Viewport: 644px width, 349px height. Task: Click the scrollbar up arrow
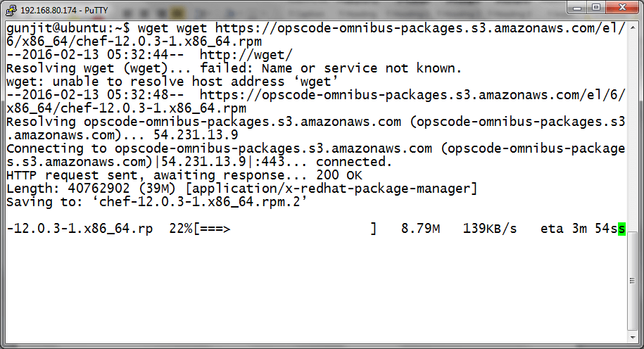(x=631, y=27)
